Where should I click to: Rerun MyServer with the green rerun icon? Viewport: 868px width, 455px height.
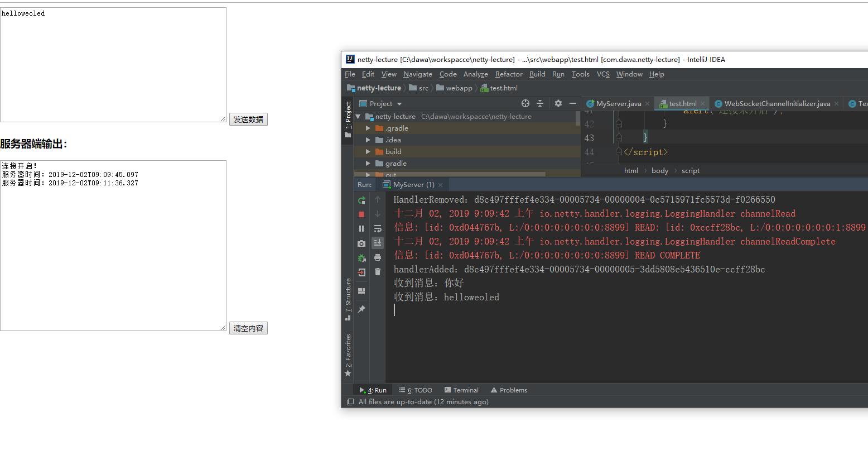pyautogui.click(x=361, y=200)
